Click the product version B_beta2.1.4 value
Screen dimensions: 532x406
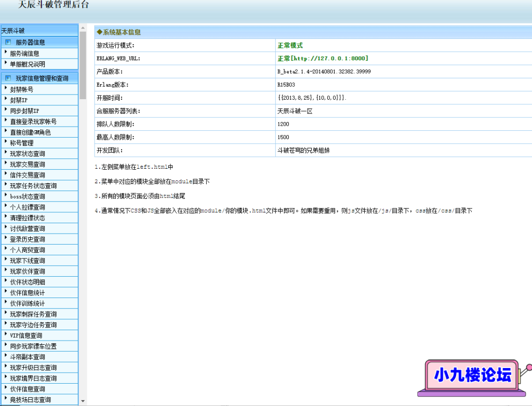coord(324,72)
